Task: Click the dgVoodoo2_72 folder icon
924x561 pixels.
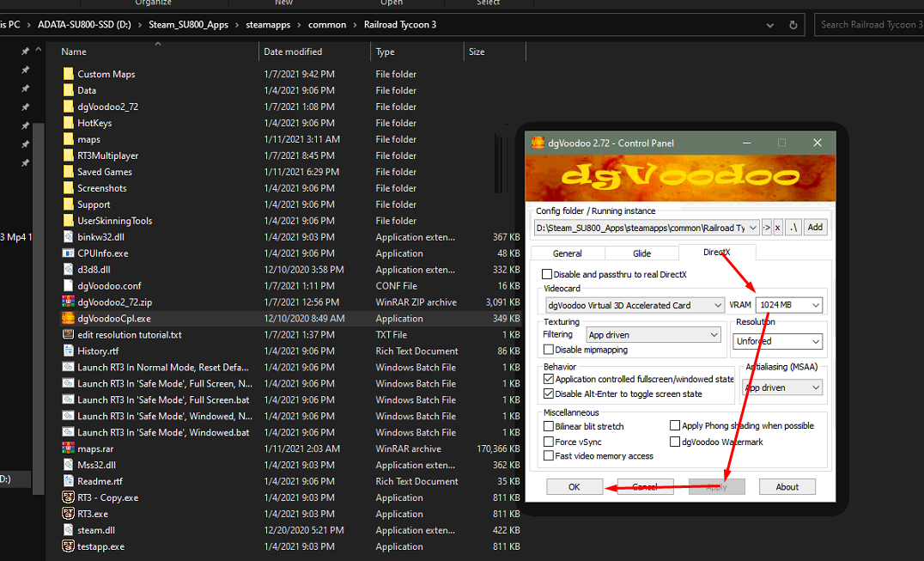Action: coord(69,107)
